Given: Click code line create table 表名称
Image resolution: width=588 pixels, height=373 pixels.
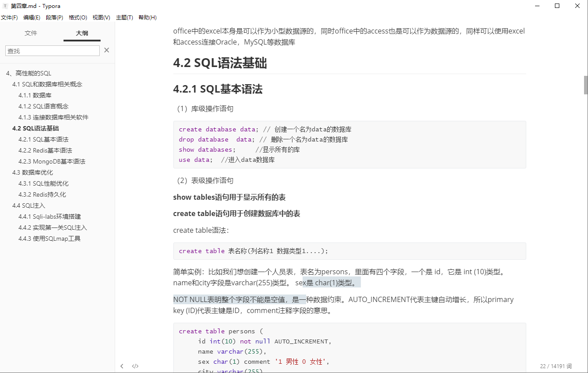Looking at the screenshot, I should 254,251.
